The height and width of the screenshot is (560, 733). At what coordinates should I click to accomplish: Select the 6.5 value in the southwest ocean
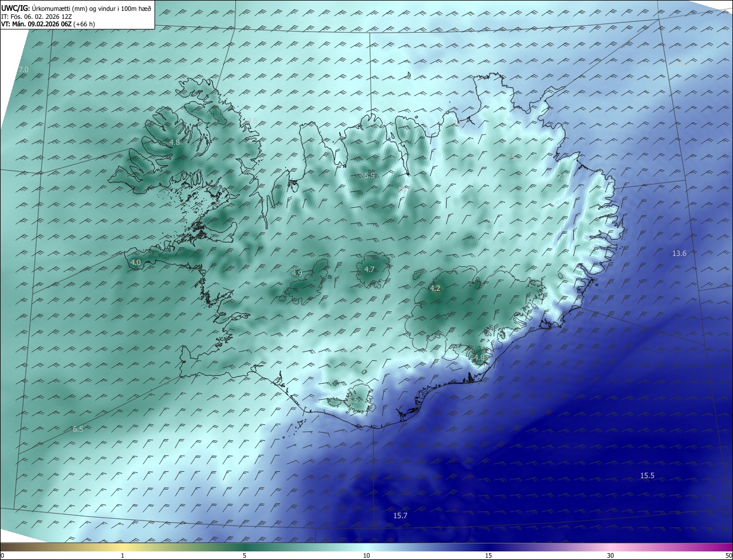[x=78, y=429]
